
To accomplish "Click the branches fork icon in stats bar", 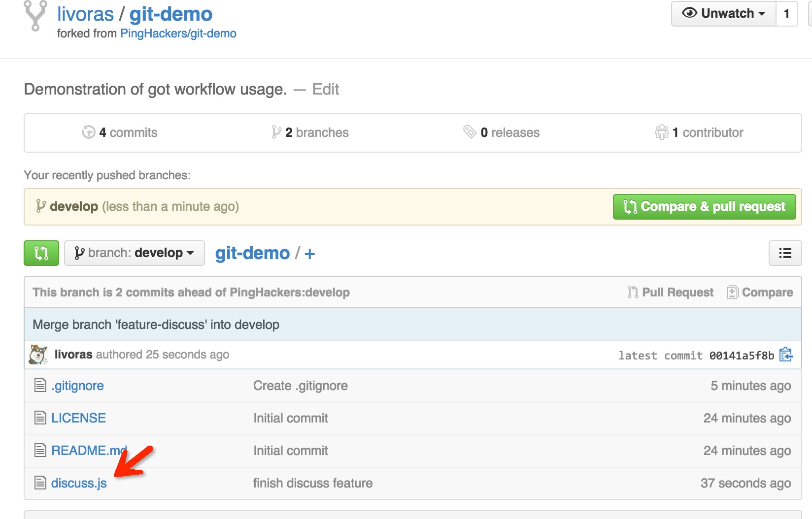I will click(276, 132).
